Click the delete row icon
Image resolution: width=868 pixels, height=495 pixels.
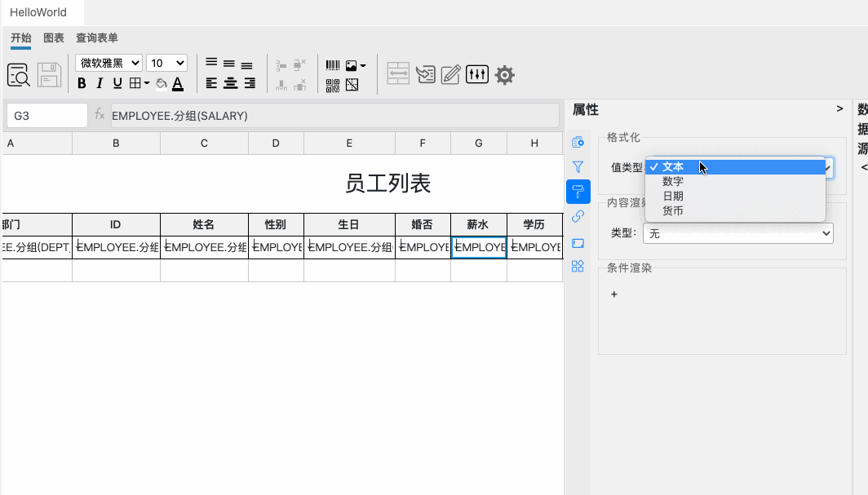pos(299,65)
